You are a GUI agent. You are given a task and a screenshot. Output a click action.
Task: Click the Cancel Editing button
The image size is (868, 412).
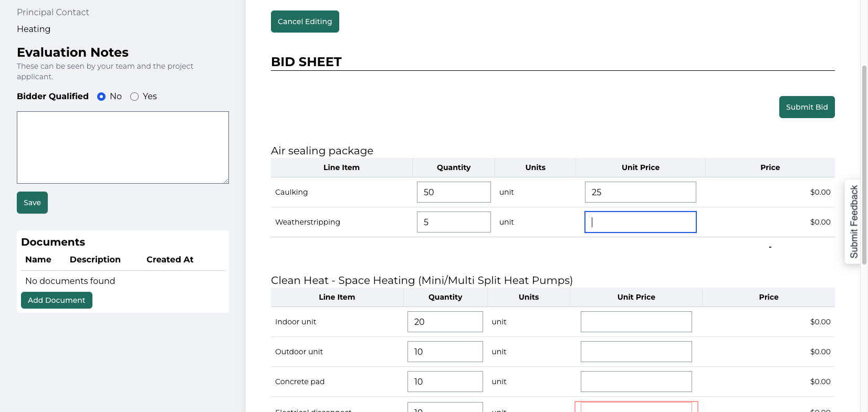pos(305,22)
